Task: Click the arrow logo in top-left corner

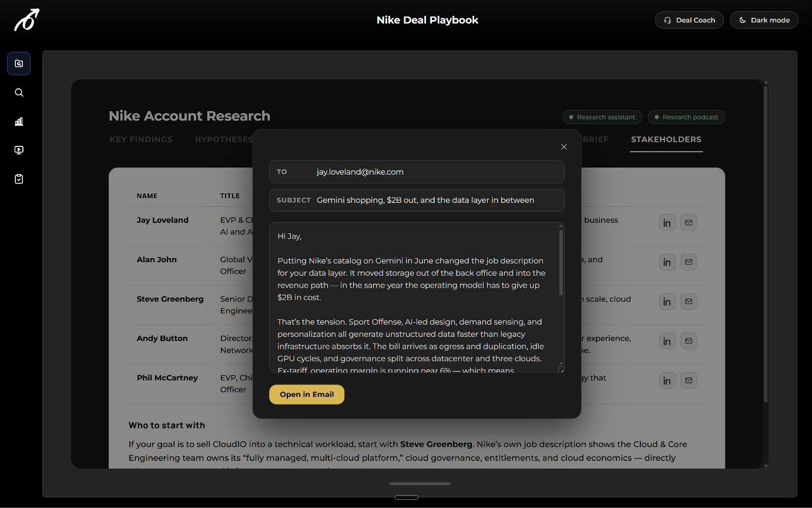Action: [27, 20]
